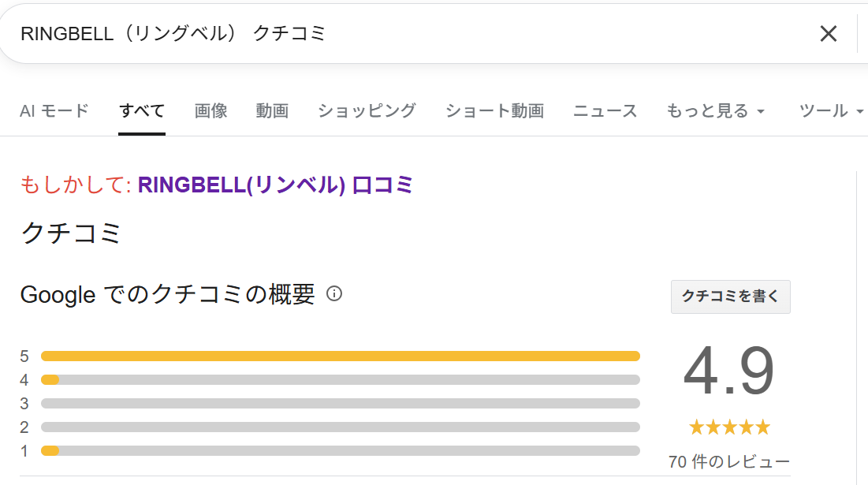This screenshot has width=868, height=485.
Task: Switch to the 動画 search tab
Action: pos(272,110)
